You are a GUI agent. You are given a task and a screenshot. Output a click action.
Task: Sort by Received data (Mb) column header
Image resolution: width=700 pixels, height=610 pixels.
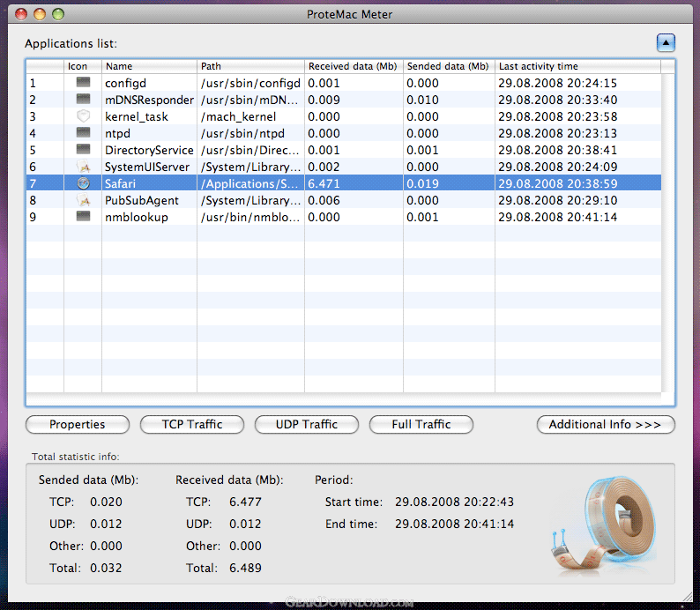click(x=354, y=66)
